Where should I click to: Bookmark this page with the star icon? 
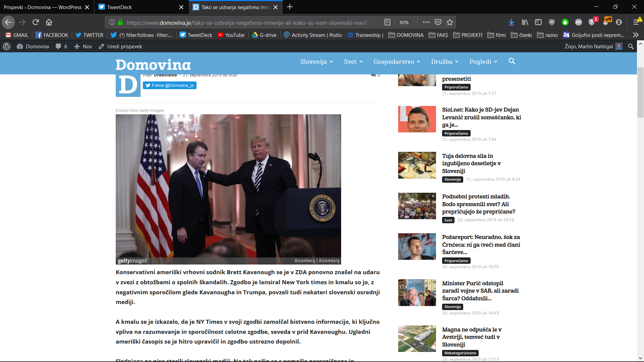coord(450,22)
